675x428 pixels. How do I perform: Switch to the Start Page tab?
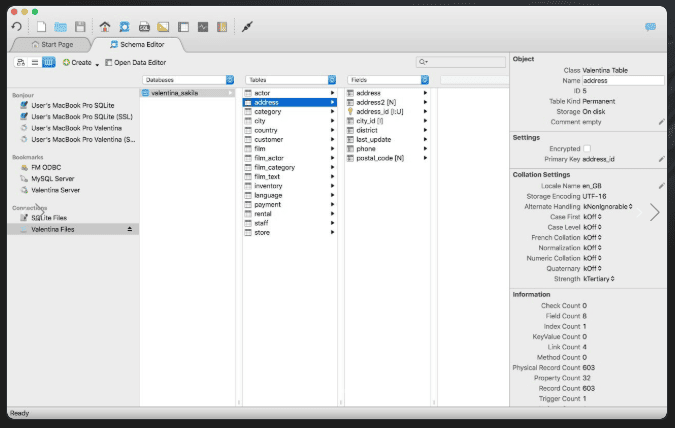pyautogui.click(x=53, y=44)
